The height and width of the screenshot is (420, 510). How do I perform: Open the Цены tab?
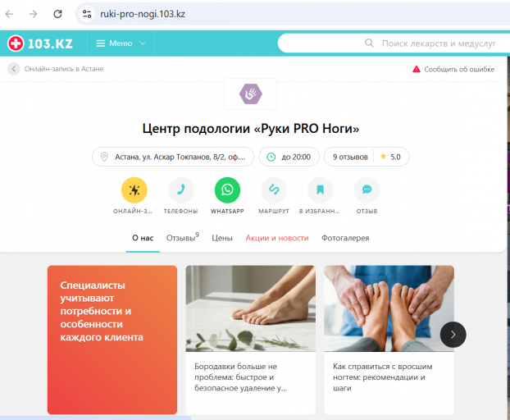click(x=222, y=238)
